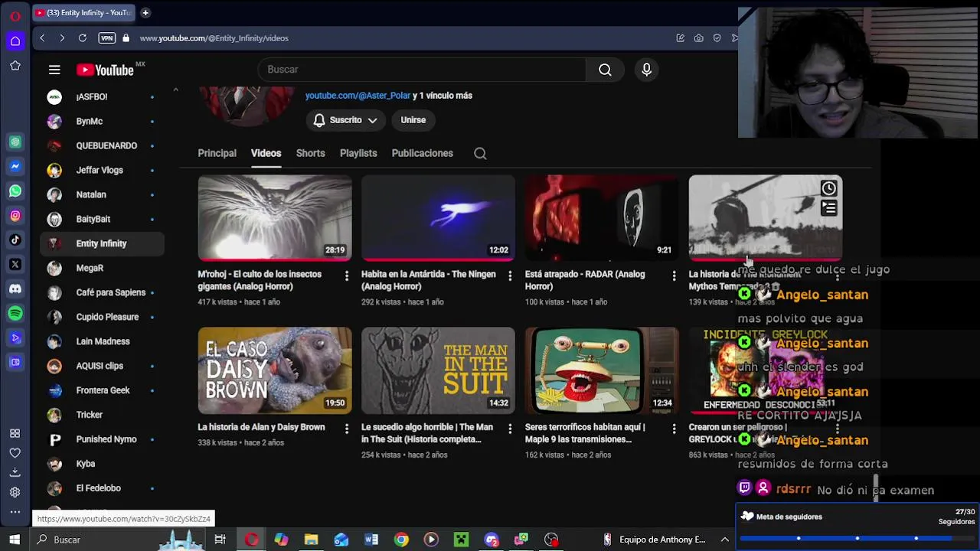The height and width of the screenshot is (551, 980).
Task: Open the Playlists tab
Action: [358, 153]
